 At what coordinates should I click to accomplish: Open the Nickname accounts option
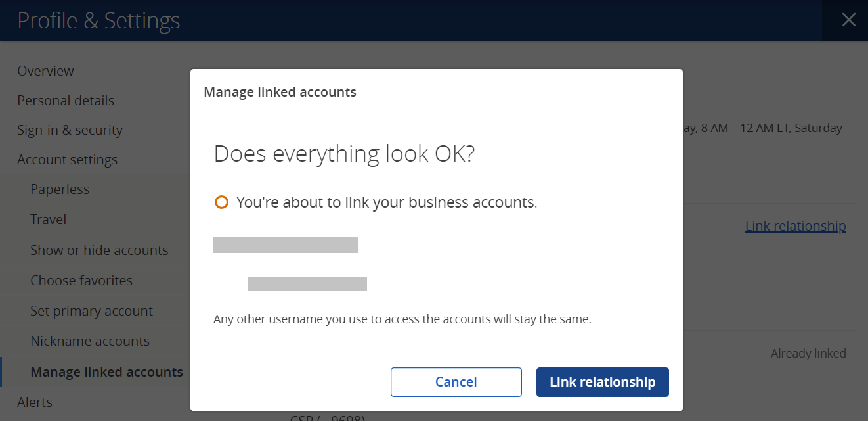[x=90, y=340]
